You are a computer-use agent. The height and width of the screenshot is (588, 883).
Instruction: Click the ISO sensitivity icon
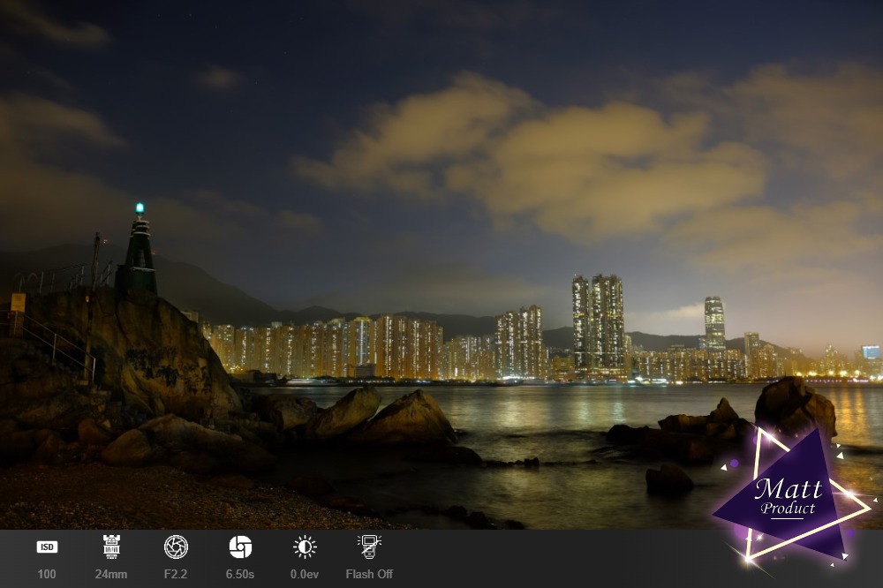[x=47, y=547]
